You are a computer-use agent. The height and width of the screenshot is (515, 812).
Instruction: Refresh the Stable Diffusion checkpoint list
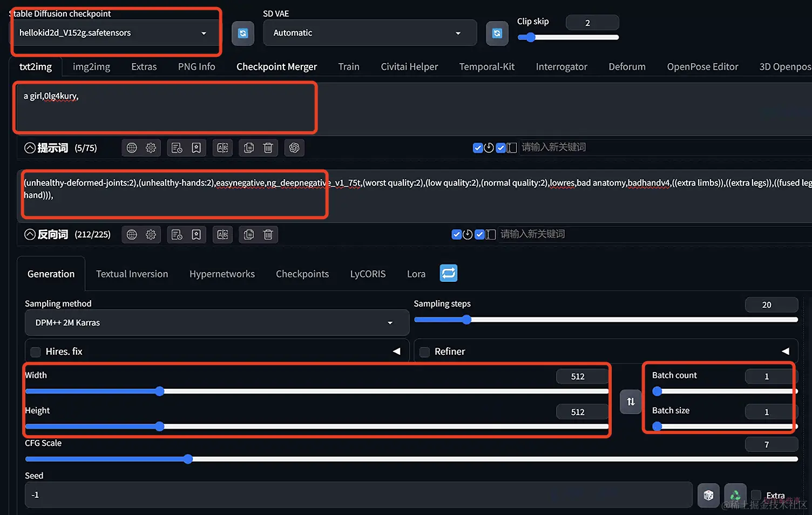point(243,33)
